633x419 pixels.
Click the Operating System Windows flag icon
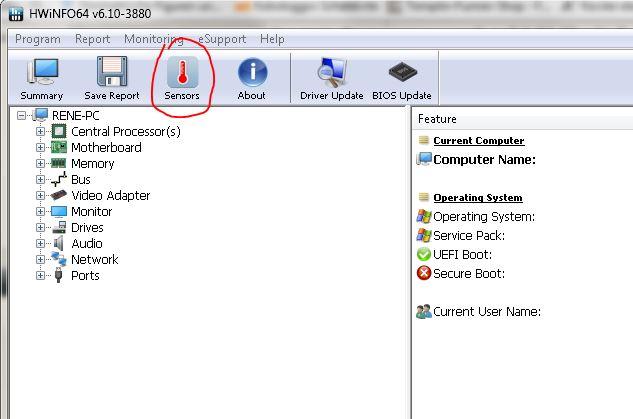[424, 216]
